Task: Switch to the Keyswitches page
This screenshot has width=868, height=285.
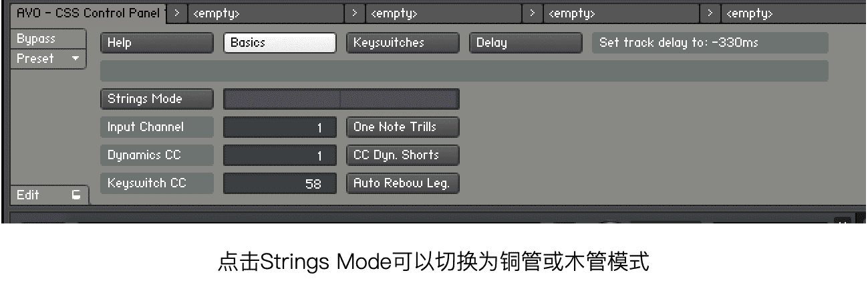Action: pyautogui.click(x=402, y=43)
